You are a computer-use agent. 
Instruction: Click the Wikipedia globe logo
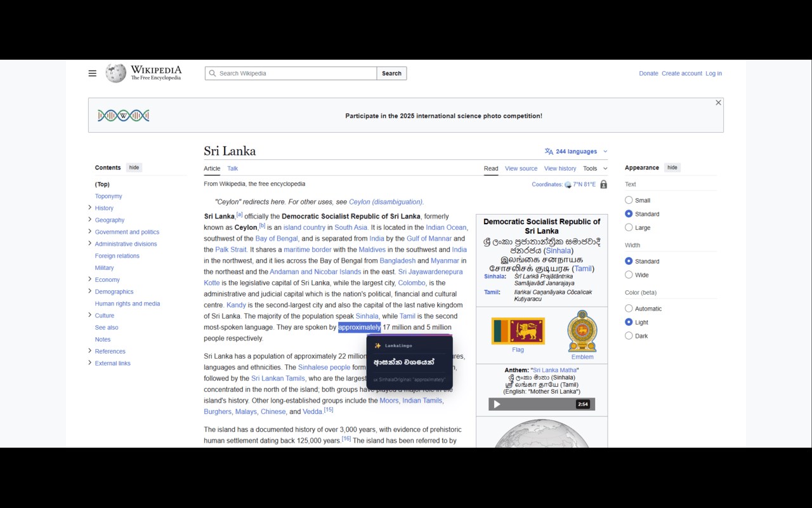tap(116, 73)
